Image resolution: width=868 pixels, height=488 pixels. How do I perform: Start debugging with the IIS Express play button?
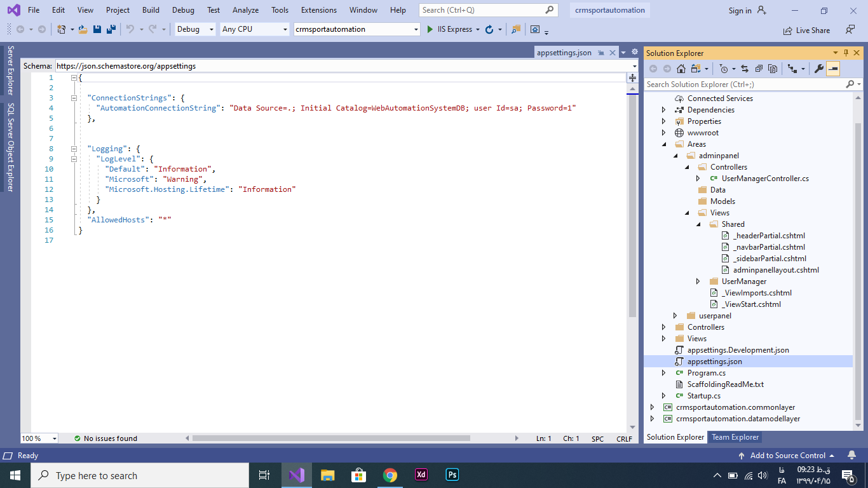pyautogui.click(x=430, y=29)
